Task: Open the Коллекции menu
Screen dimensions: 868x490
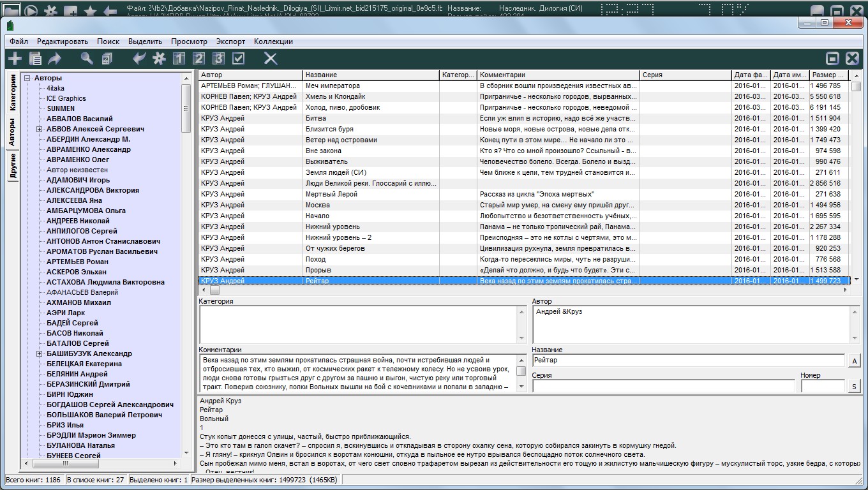Action: click(x=273, y=41)
